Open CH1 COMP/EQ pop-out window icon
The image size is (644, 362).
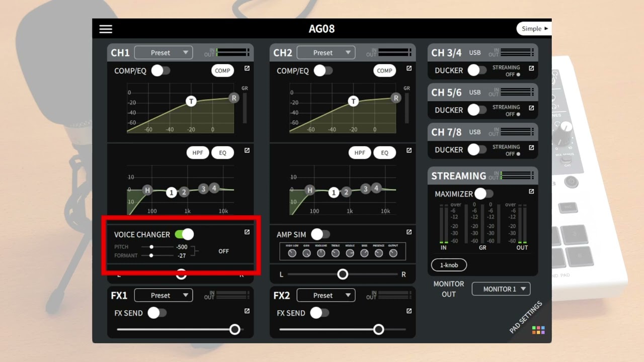click(247, 68)
